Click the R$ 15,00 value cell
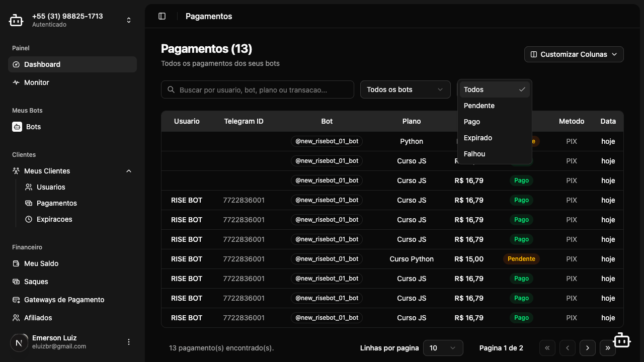 [469, 259]
